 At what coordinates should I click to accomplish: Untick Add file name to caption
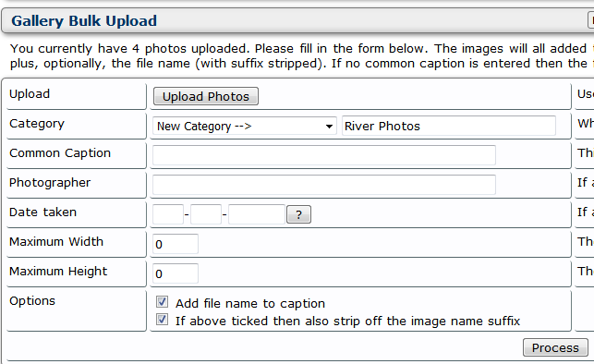[x=163, y=302]
